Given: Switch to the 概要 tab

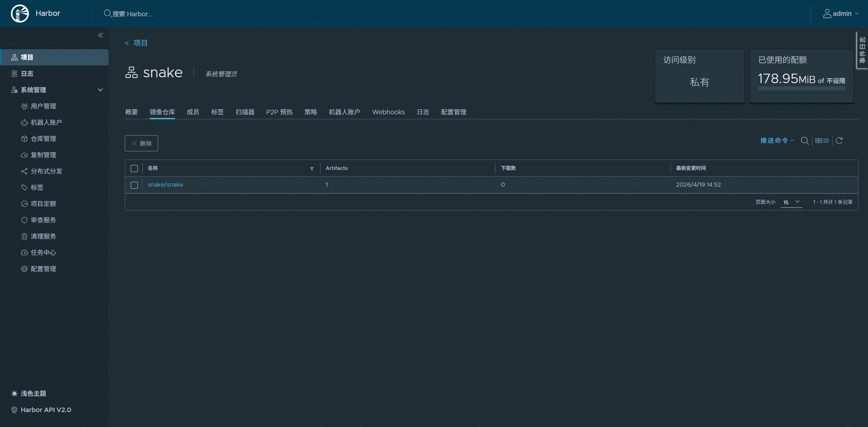Looking at the screenshot, I should point(132,112).
